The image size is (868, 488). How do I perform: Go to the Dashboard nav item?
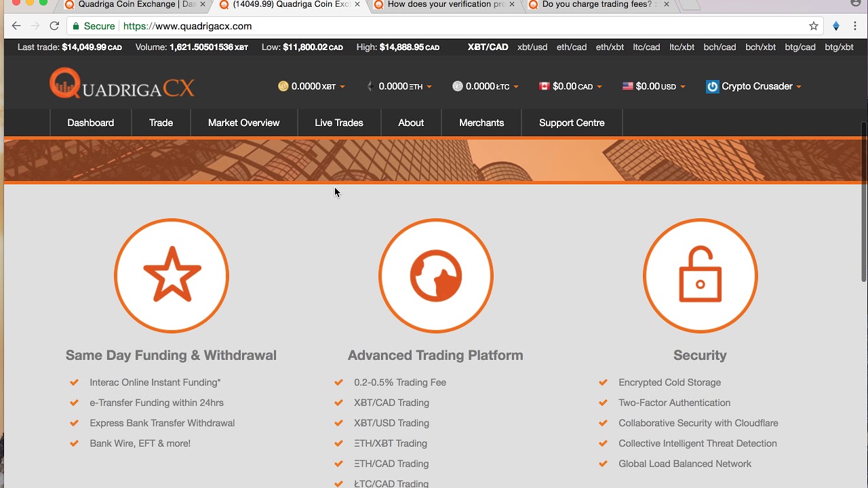click(x=90, y=123)
